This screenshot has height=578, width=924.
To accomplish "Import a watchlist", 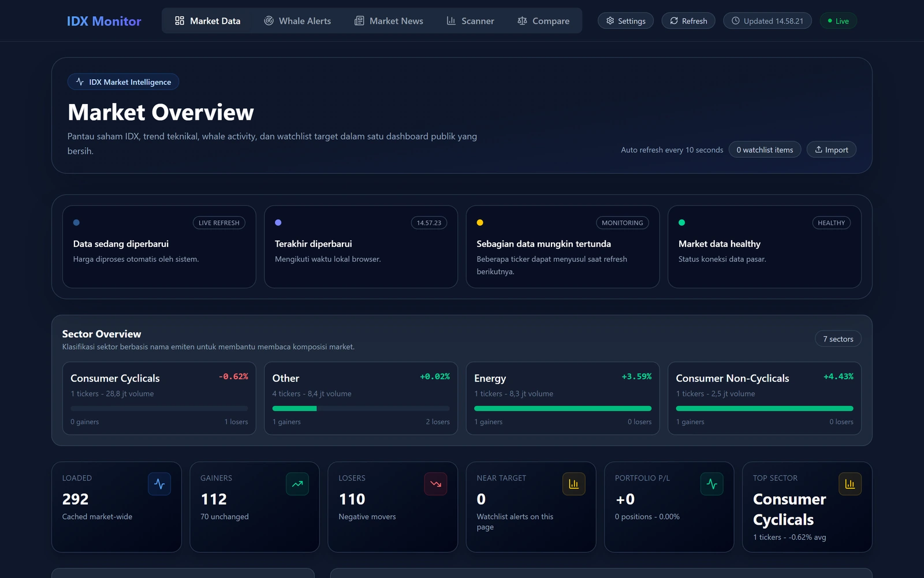I will [x=832, y=150].
